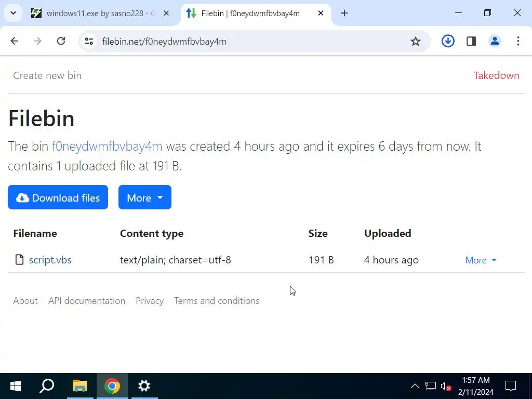Open the script.vbs file link
532x399 pixels.
(x=50, y=260)
